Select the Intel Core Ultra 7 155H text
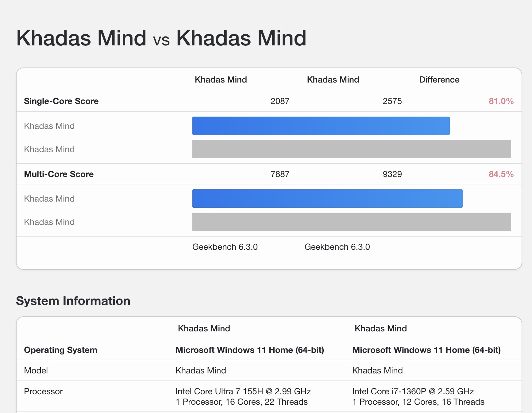This screenshot has height=413, width=532. (219, 392)
